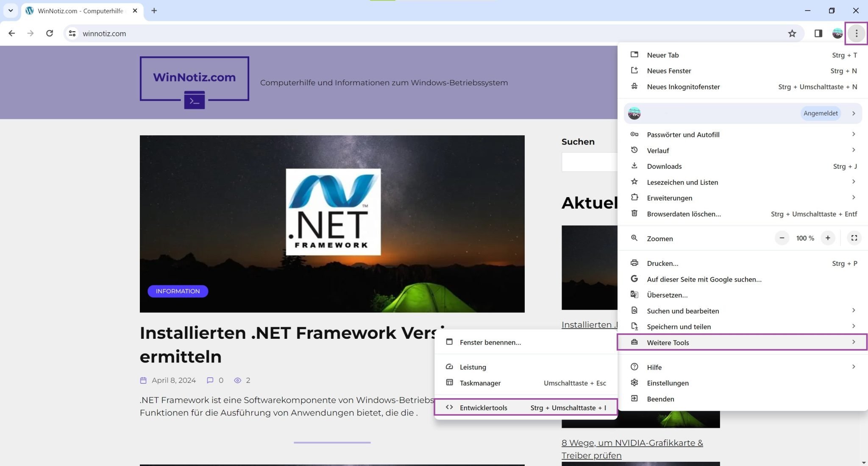
Task: Click the back navigation arrow
Action: coord(11,33)
